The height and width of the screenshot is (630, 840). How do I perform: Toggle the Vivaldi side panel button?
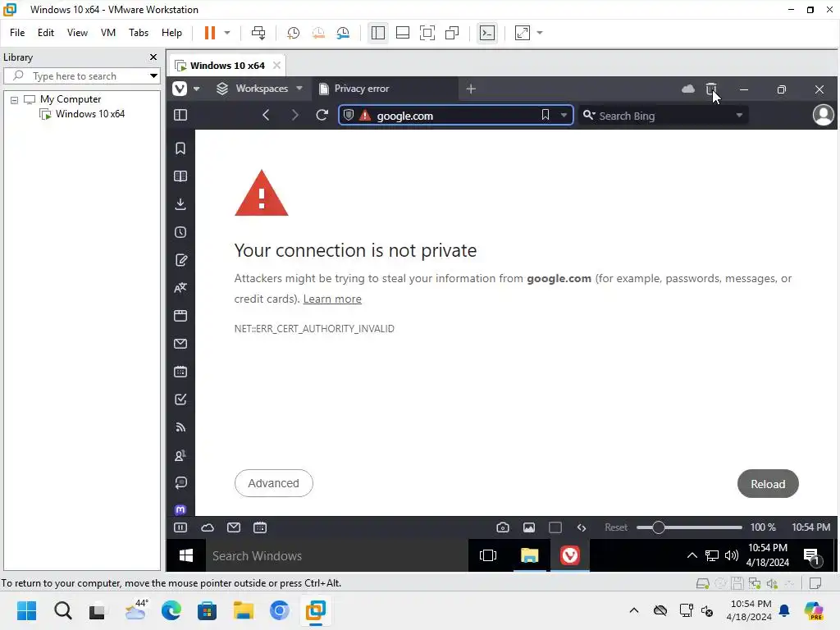(180, 115)
